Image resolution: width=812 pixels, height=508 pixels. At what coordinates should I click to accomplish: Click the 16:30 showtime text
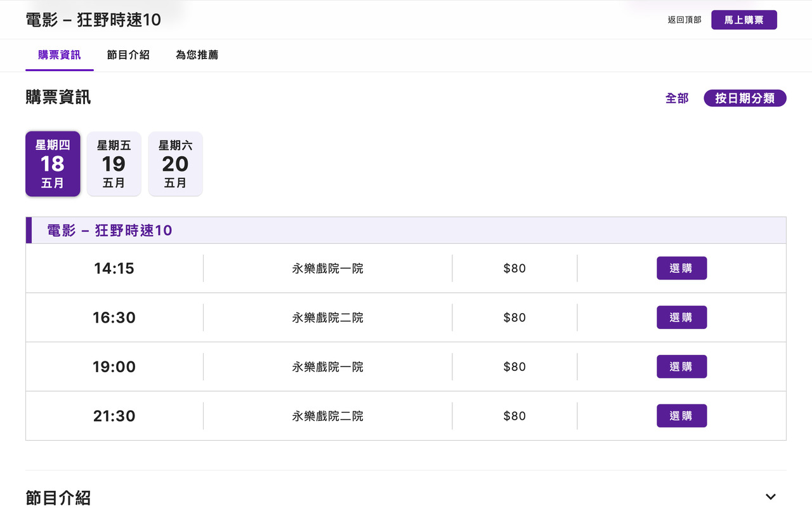coord(114,317)
